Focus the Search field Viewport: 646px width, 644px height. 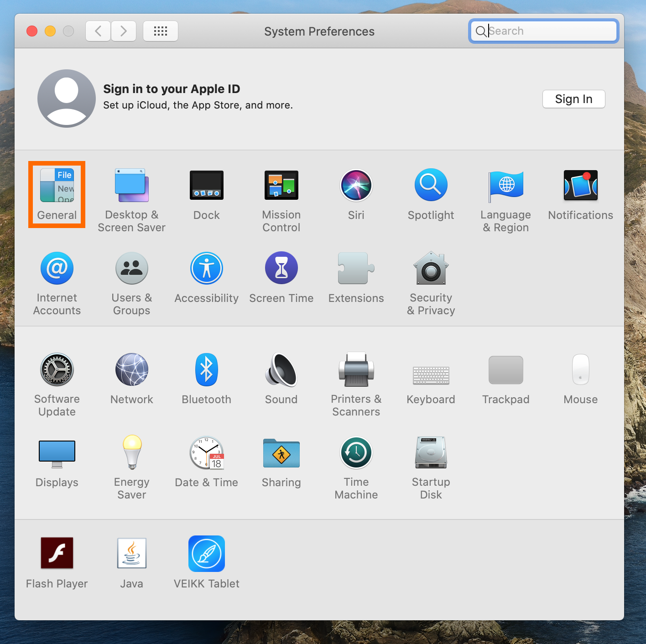[544, 31]
